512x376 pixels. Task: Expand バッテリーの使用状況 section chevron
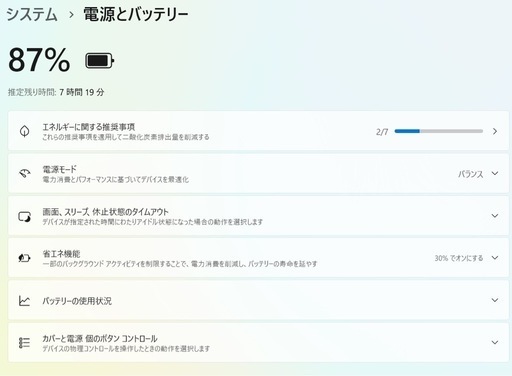click(495, 300)
